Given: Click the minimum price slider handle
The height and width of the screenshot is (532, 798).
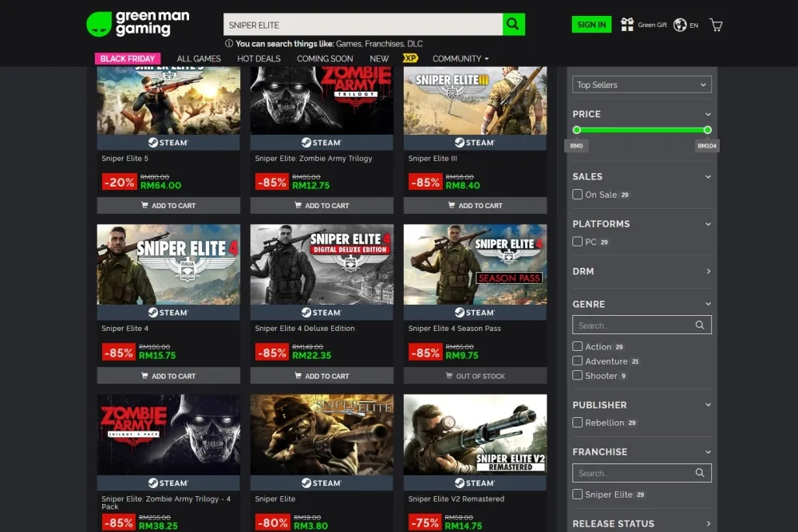Looking at the screenshot, I should coord(577,130).
